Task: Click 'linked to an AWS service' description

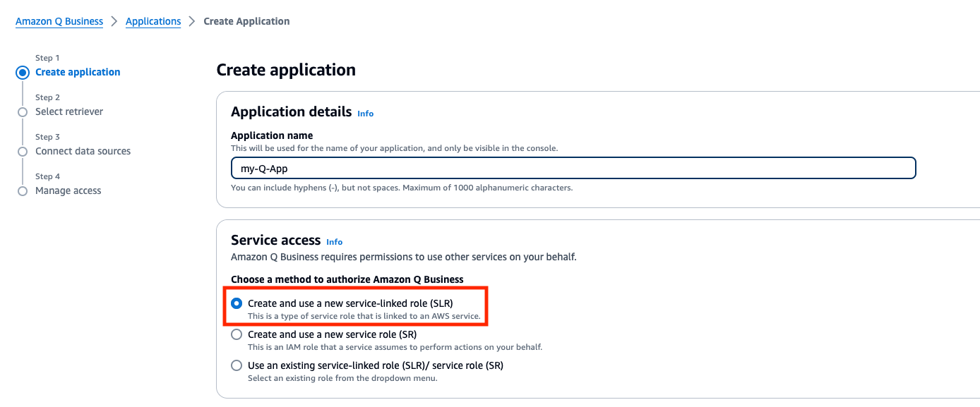Action: pos(364,316)
